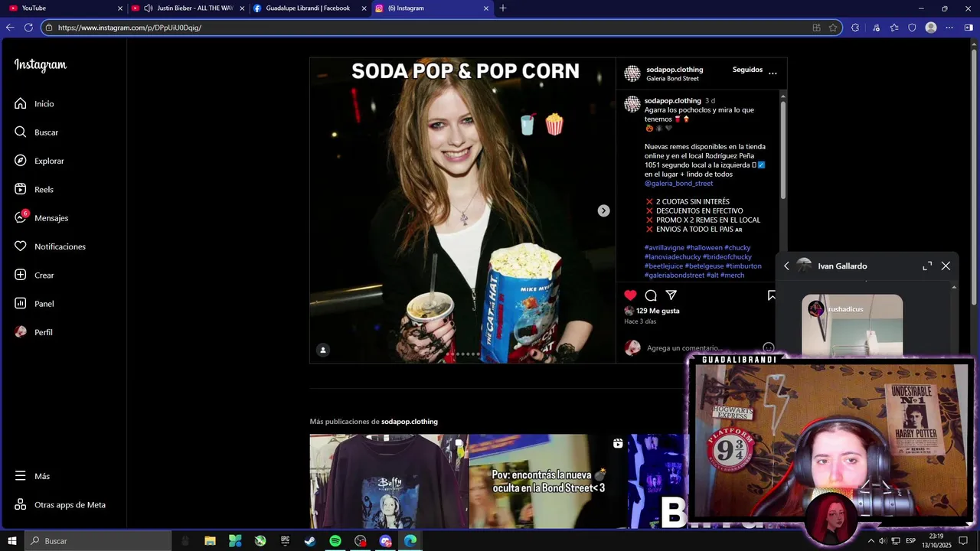This screenshot has height=551, width=980.
Task: Click sodapop.clothing in Más publicaciones
Action: coord(410,422)
